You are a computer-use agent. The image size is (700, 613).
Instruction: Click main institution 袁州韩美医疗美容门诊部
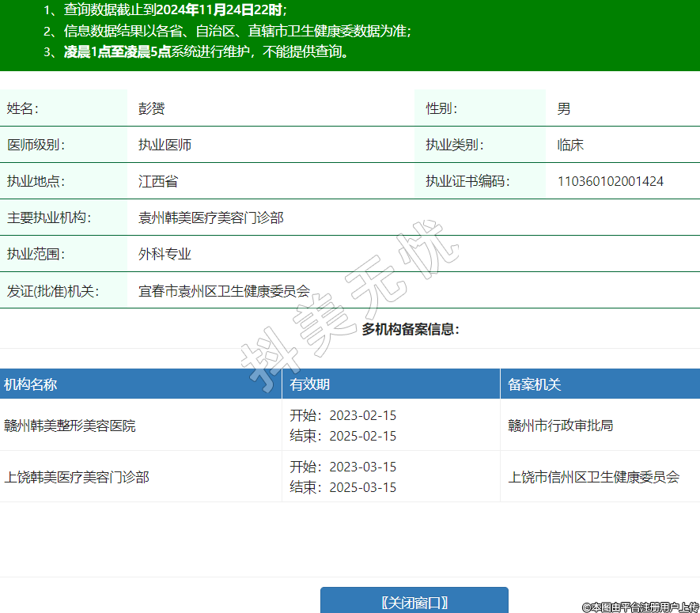(x=211, y=218)
